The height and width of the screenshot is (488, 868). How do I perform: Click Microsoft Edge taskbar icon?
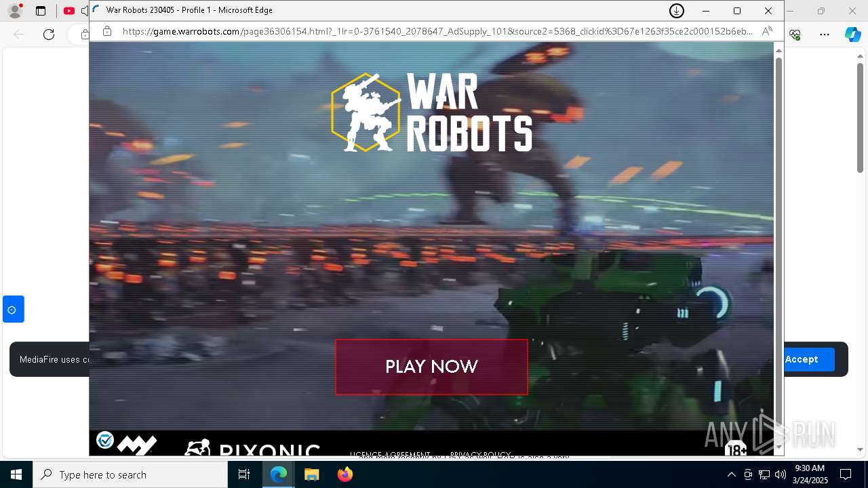coord(279,474)
